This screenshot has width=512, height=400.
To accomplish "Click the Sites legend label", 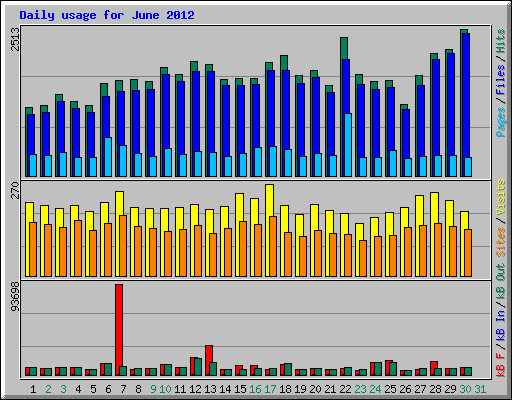I will coord(500,242).
